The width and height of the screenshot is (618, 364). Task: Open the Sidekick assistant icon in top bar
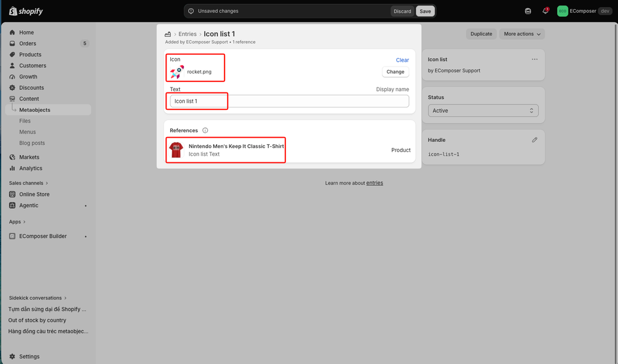[527, 11]
